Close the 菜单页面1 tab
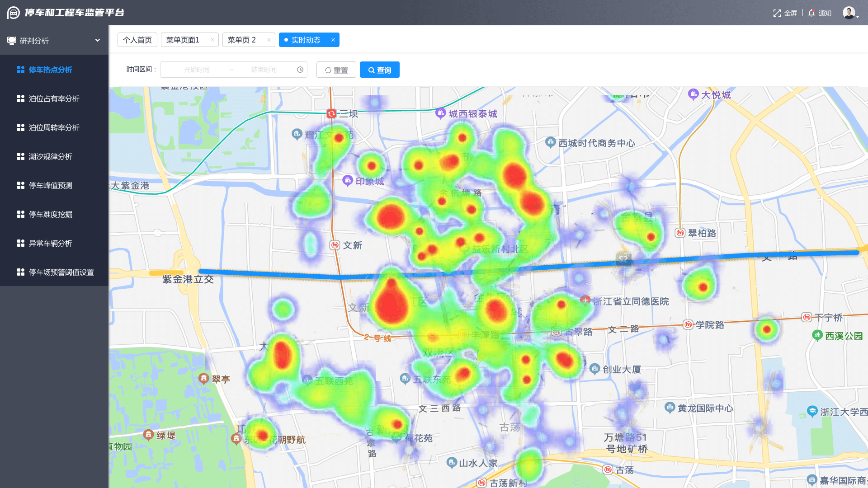This screenshot has width=868, height=488. 212,40
